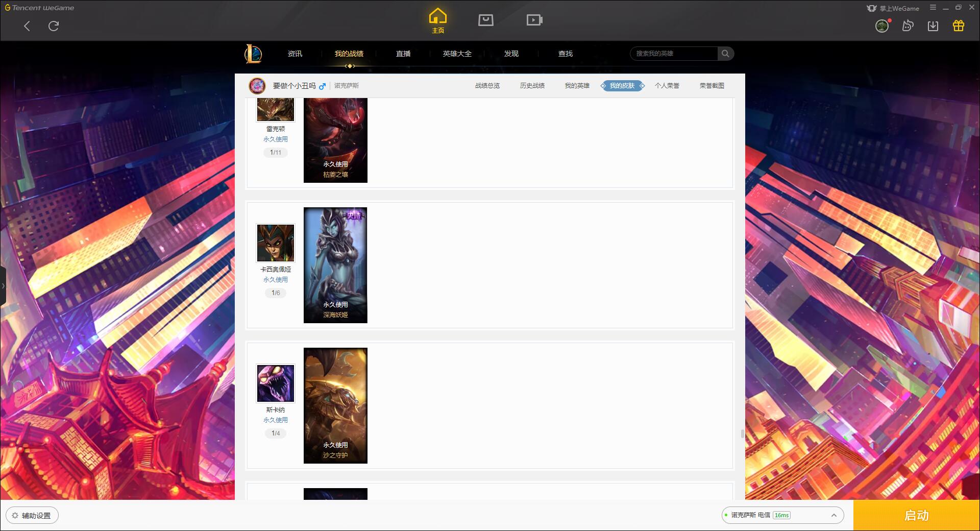Click 永久使用 under 斯卡纳
Image resolution: width=980 pixels, height=531 pixels.
(276, 420)
